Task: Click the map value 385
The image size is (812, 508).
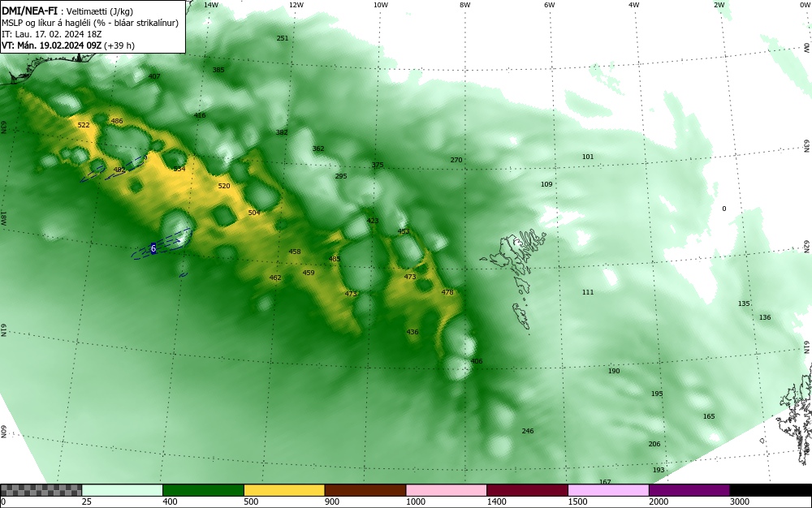Action: 218,70
